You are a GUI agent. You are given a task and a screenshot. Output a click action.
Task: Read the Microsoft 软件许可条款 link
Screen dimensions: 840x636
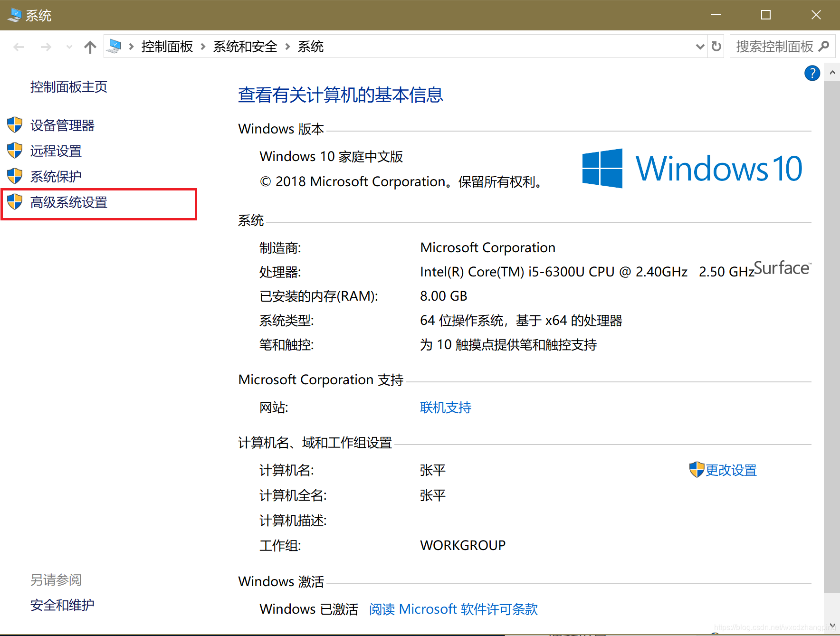453,609
